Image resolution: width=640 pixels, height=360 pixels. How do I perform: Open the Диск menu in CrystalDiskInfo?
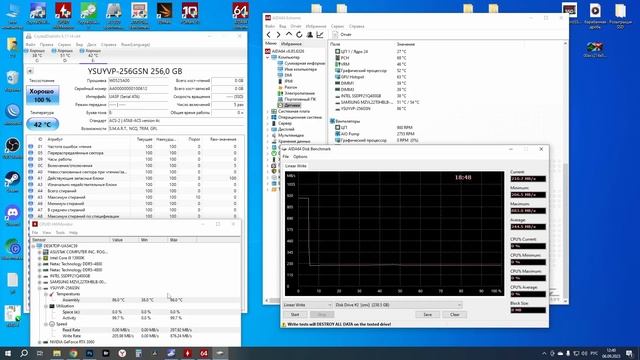[x=91, y=44]
